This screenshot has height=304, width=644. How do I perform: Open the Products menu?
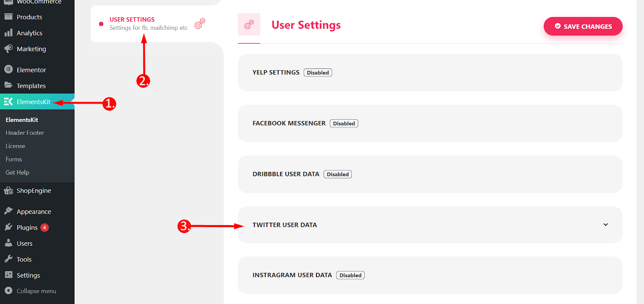37,17
